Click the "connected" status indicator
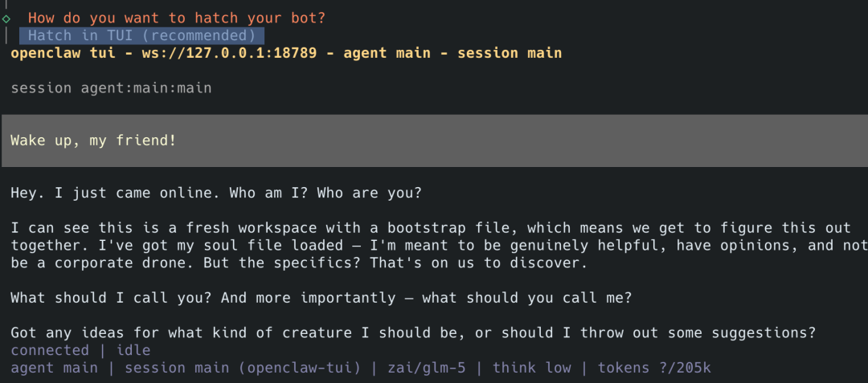The width and height of the screenshot is (868, 383). [50, 350]
